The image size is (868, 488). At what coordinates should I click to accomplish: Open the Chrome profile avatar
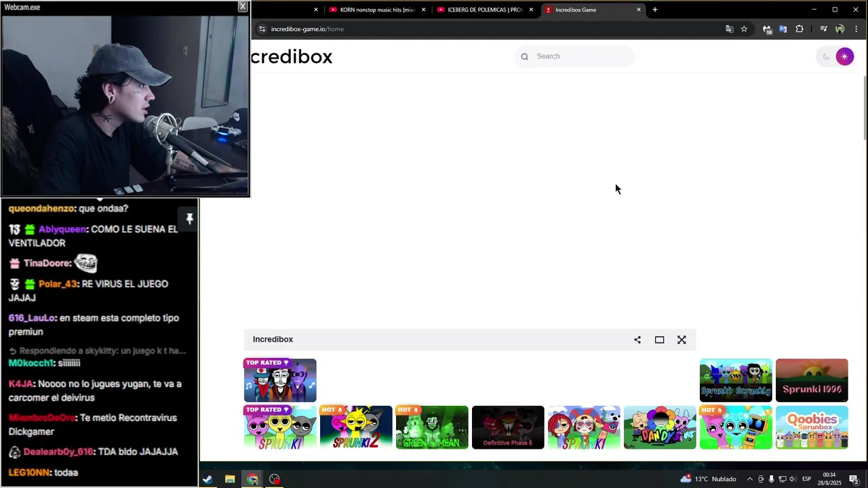tap(840, 29)
